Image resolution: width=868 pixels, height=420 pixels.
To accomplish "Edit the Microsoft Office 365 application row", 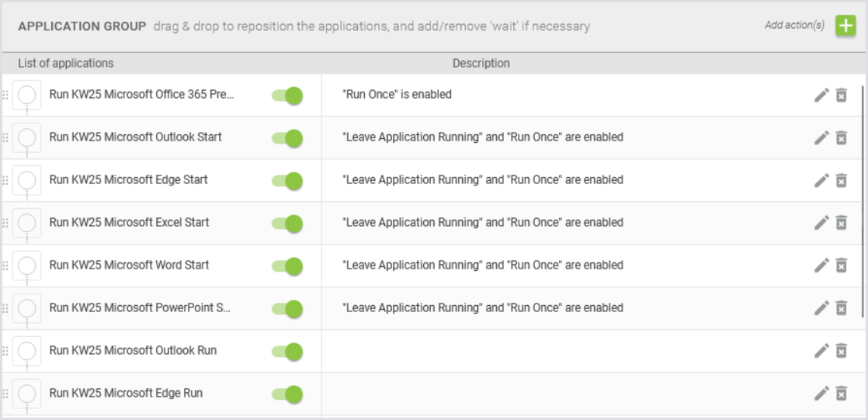I will [821, 95].
